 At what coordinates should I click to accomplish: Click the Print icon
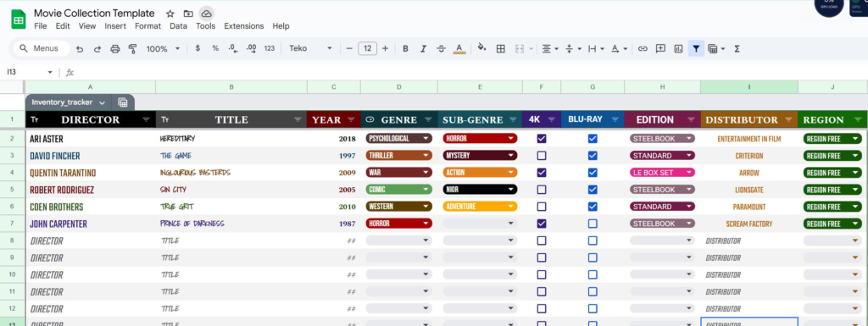[115, 48]
